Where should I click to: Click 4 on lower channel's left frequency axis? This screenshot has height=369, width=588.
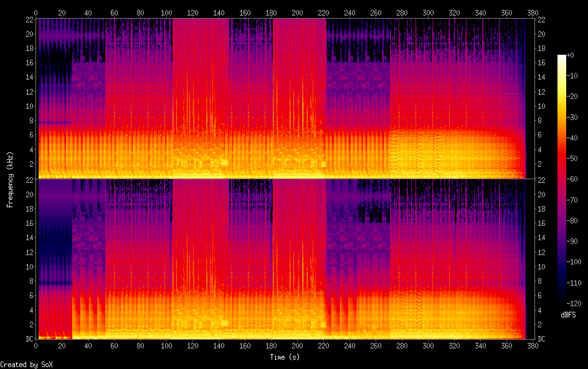pos(31,311)
